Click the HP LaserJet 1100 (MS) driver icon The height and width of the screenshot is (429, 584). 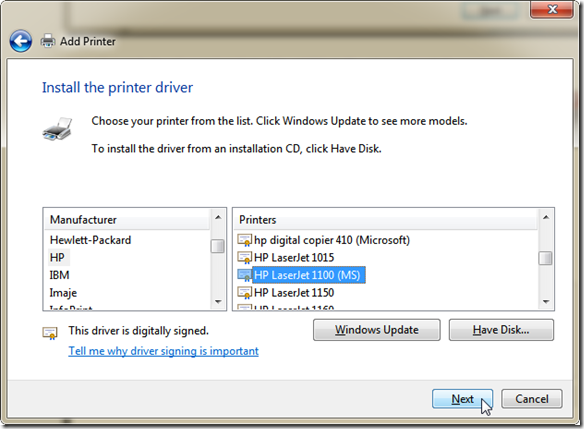click(x=245, y=275)
